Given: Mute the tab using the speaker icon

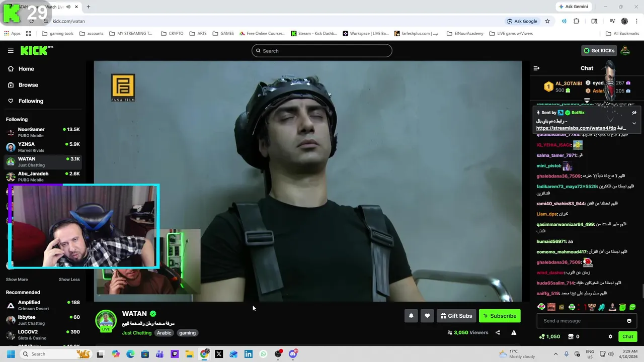Looking at the screenshot, I should [68, 7].
